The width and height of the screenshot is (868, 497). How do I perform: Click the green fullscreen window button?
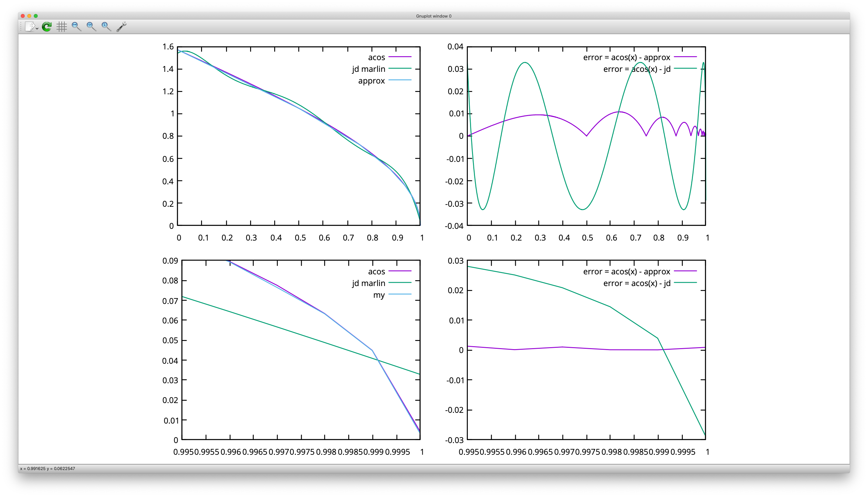pos(36,16)
